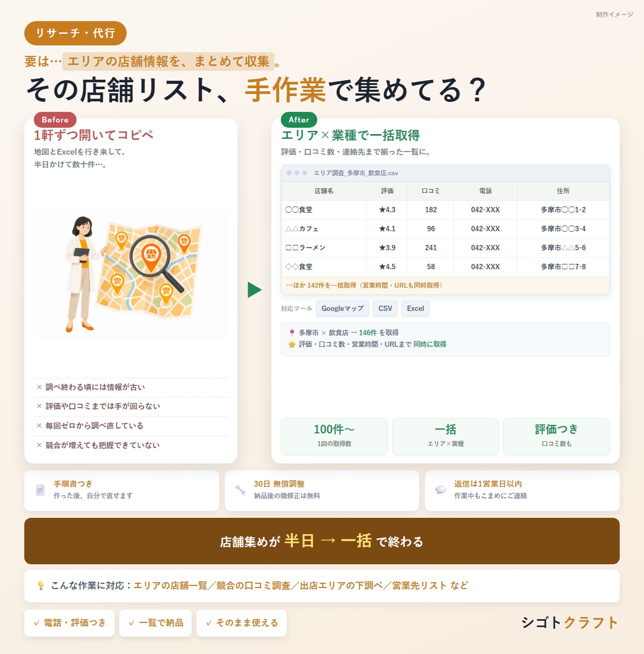Viewport: 644px width, 654px height.
Task: Click the そのまま使える check tag
Action: (241, 623)
